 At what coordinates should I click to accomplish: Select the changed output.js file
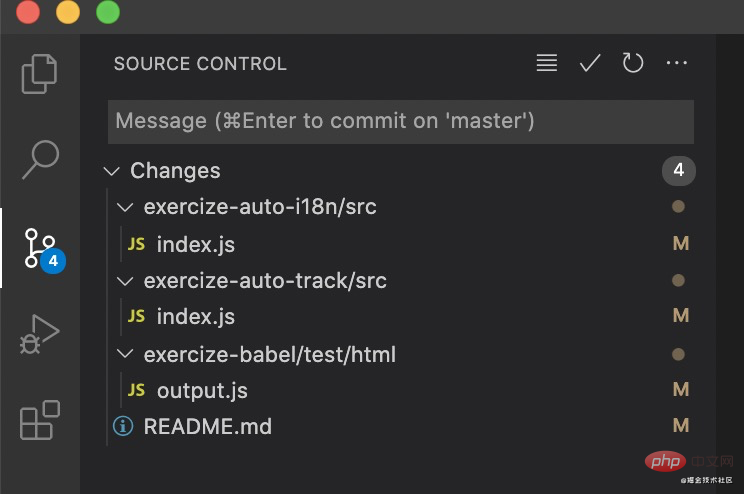pos(202,390)
